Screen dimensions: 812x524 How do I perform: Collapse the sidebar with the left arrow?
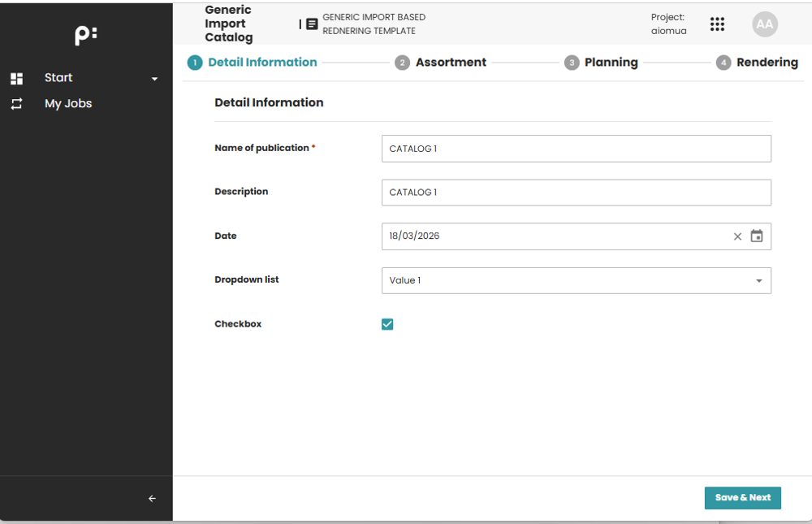click(x=152, y=499)
